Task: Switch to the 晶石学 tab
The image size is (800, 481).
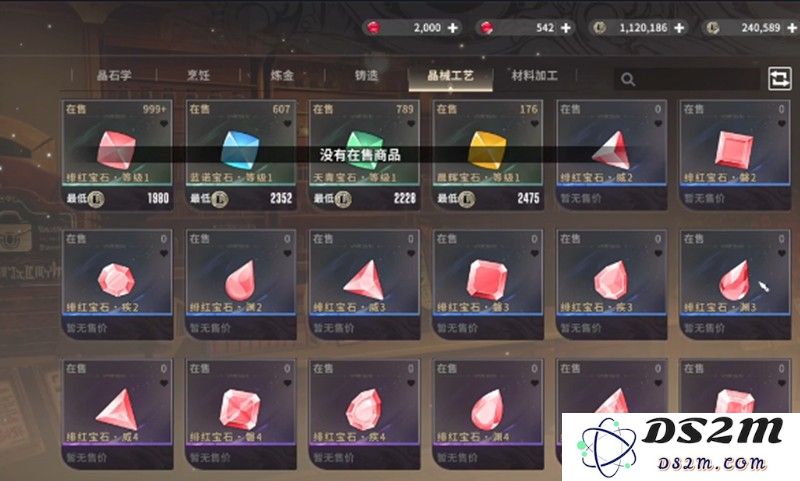Action: point(114,75)
